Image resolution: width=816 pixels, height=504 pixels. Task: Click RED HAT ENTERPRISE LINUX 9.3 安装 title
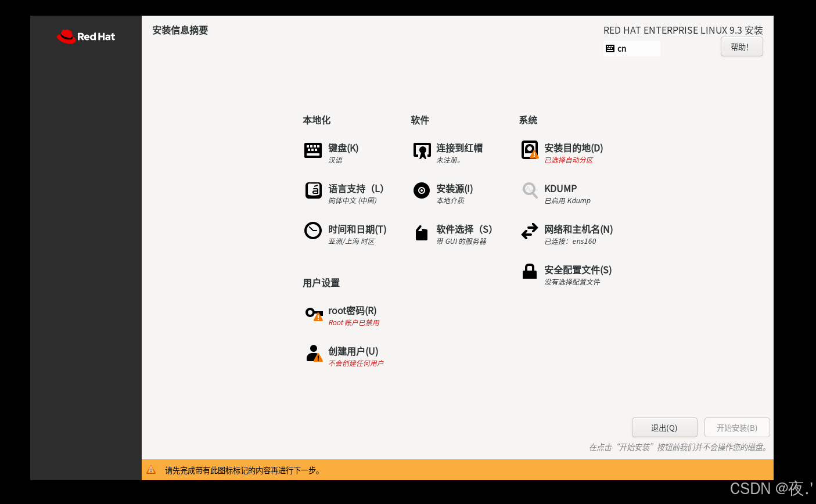coord(683,30)
